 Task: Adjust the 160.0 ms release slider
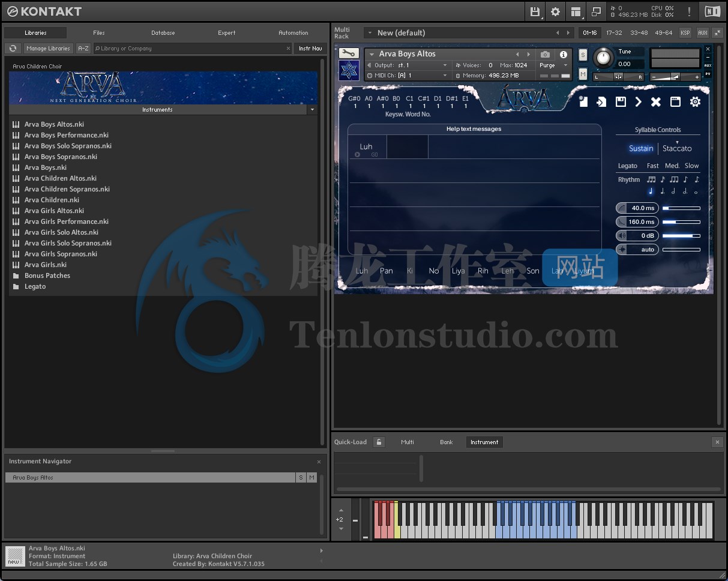pos(681,221)
